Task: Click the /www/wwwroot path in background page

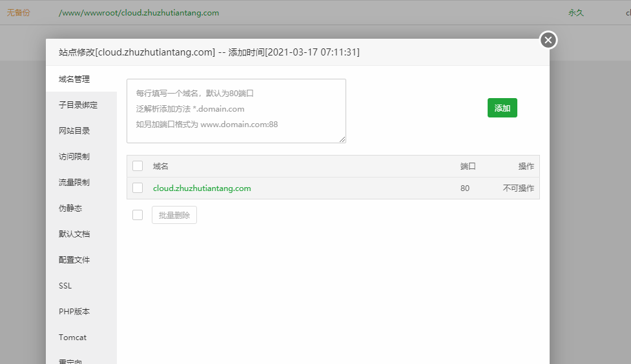Action: point(139,12)
